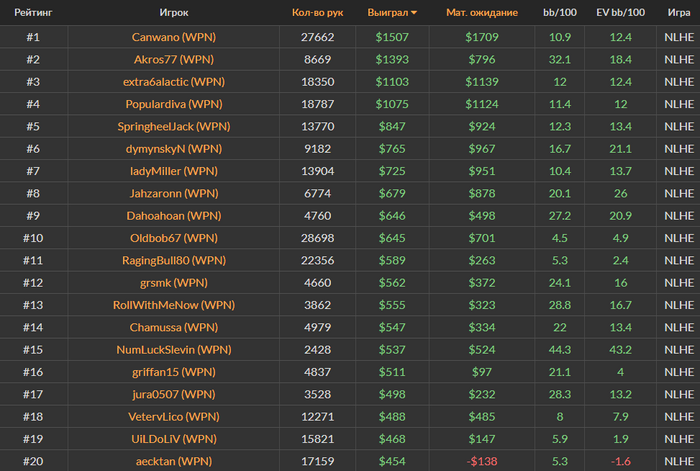The image size is (700, 471).
Task: Click winnings value $1393
Action: pyautogui.click(x=392, y=59)
